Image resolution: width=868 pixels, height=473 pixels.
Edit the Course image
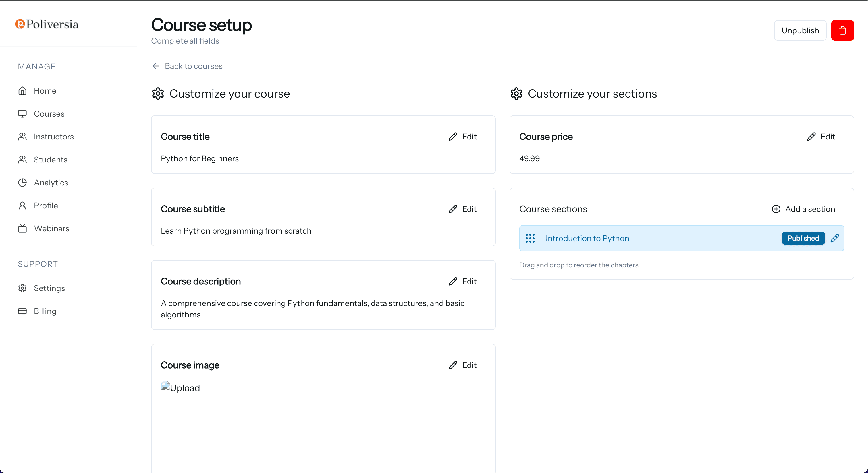(463, 365)
